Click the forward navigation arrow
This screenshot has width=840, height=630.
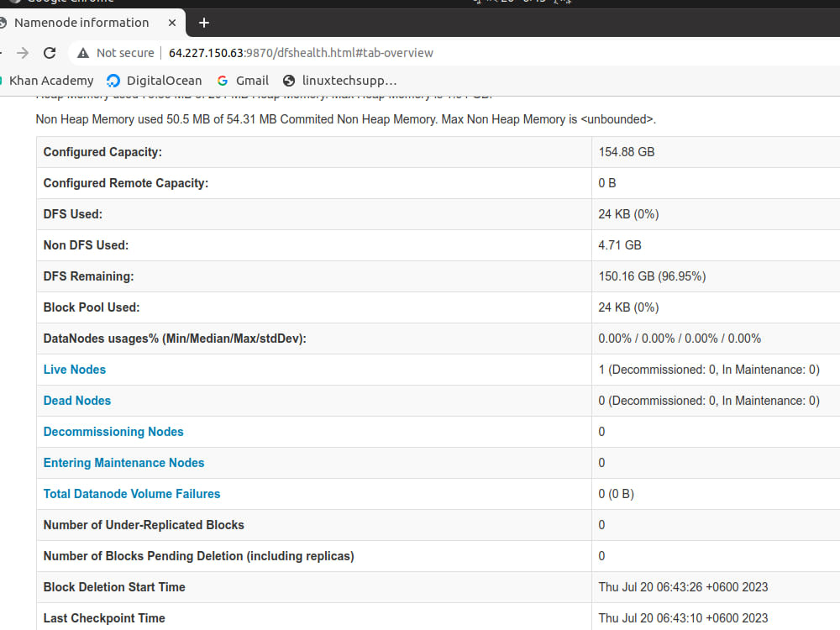point(23,52)
